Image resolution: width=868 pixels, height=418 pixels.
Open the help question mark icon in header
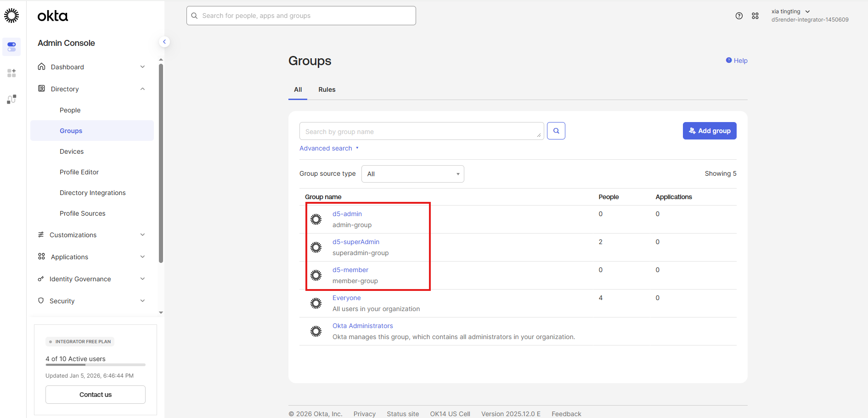(x=739, y=16)
